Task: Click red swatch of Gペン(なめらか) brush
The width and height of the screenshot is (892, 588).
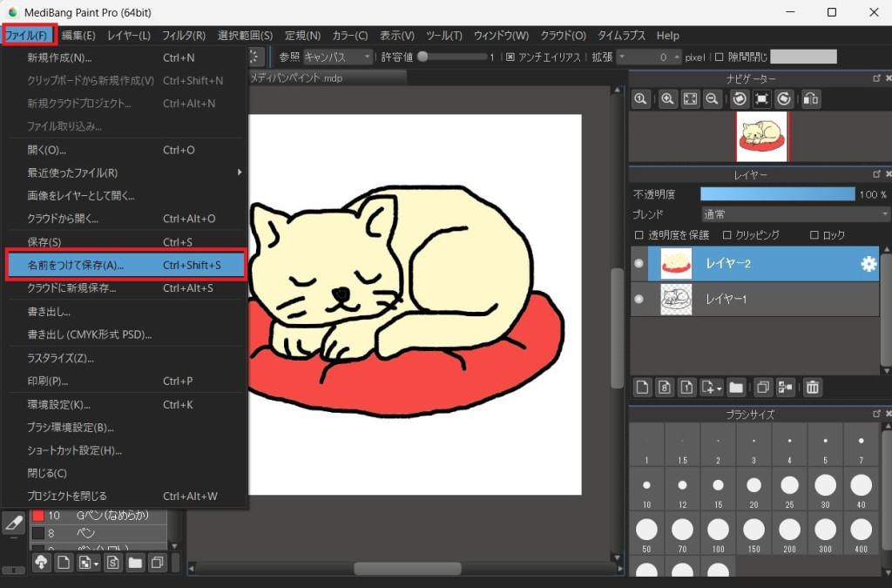Action: pyautogui.click(x=38, y=515)
